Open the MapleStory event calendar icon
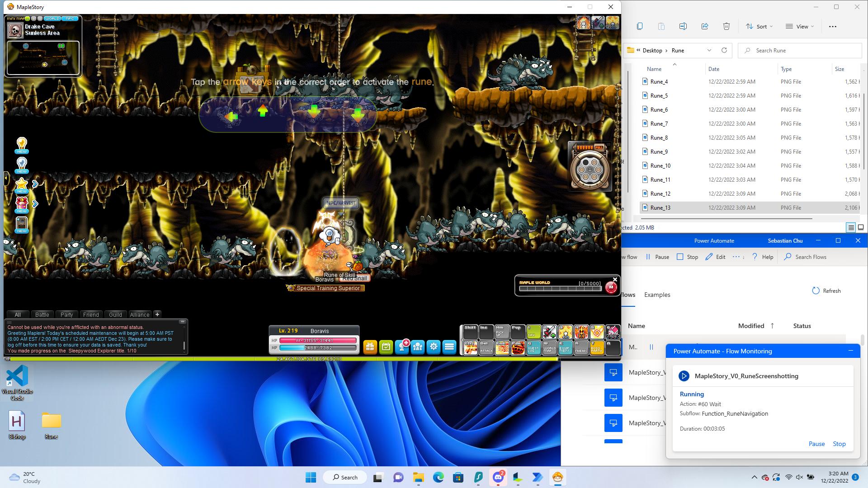868x488 pixels. [386, 347]
